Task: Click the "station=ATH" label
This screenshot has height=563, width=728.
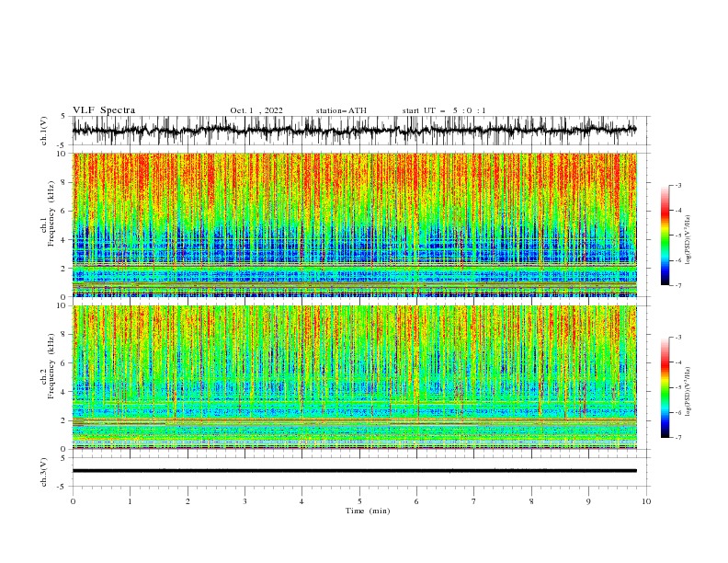Action: (341, 110)
